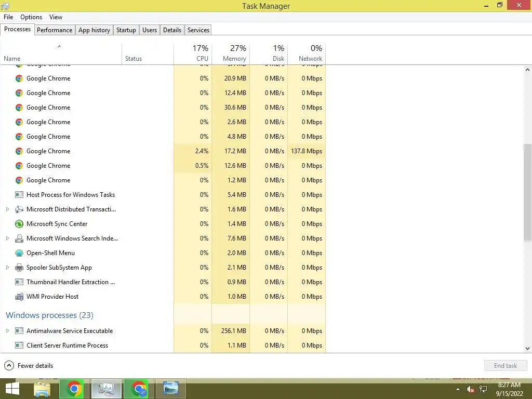Click the Thumbnail Handler Extraction icon
Viewport: 532px width, 399px height.
point(19,282)
